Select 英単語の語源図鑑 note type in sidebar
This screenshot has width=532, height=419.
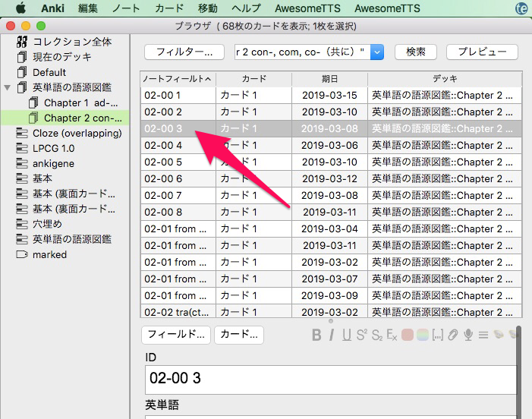pyautogui.click(x=64, y=239)
